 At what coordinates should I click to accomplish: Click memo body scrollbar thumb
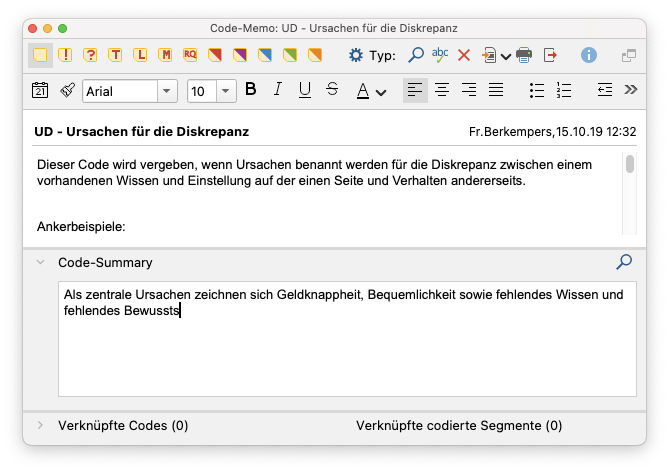[630, 164]
